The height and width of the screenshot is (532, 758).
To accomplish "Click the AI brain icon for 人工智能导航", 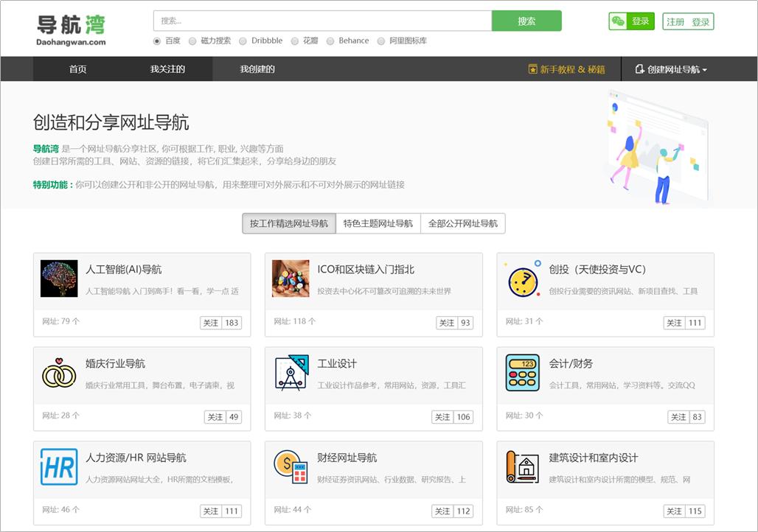I will pyautogui.click(x=59, y=279).
